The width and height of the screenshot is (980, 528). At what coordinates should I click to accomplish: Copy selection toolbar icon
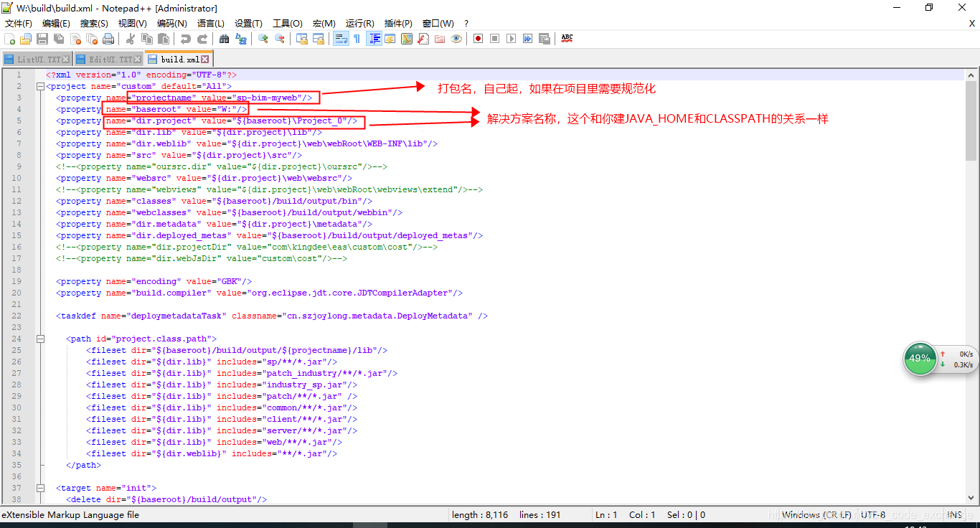[x=147, y=39]
